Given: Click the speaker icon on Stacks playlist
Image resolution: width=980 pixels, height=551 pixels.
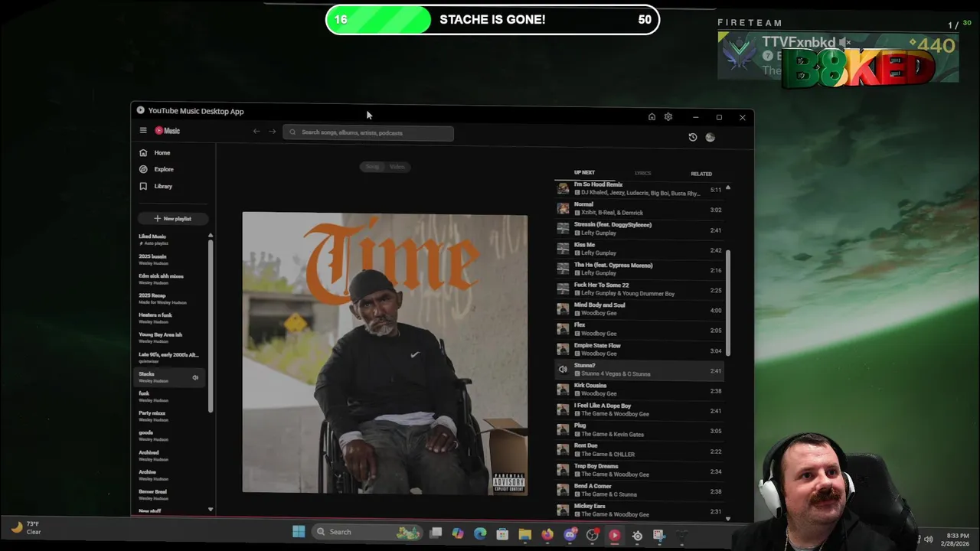Looking at the screenshot, I should click(195, 378).
